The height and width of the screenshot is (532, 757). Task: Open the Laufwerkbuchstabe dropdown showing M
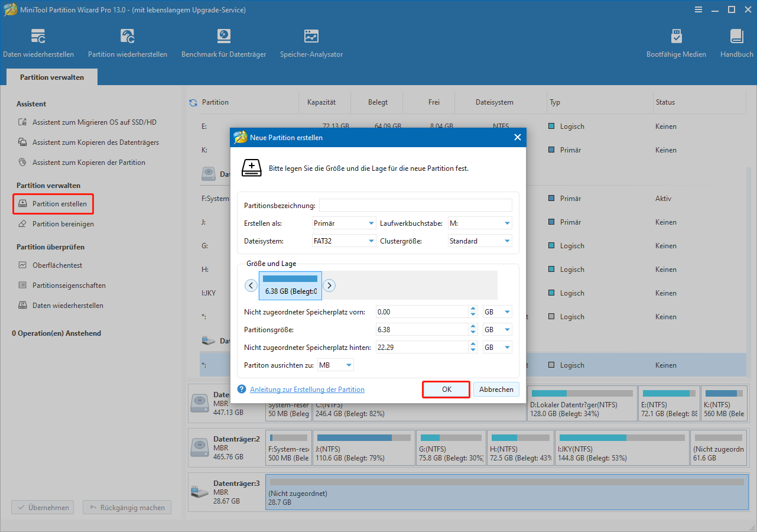point(480,223)
